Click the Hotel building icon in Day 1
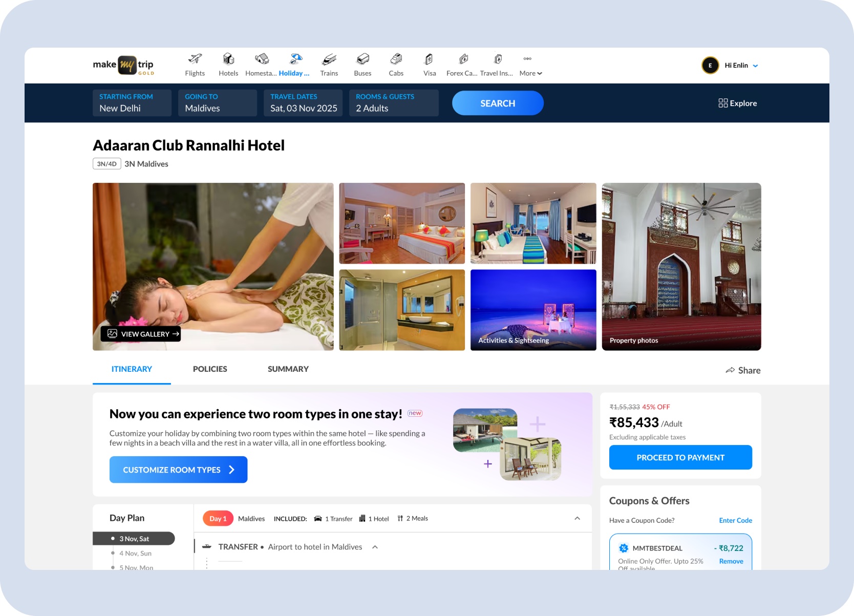 (x=362, y=518)
